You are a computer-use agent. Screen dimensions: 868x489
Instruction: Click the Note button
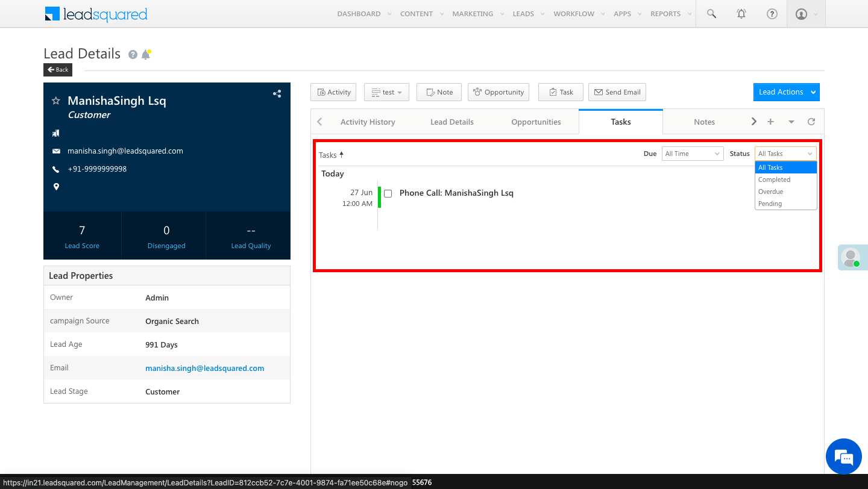click(x=439, y=92)
